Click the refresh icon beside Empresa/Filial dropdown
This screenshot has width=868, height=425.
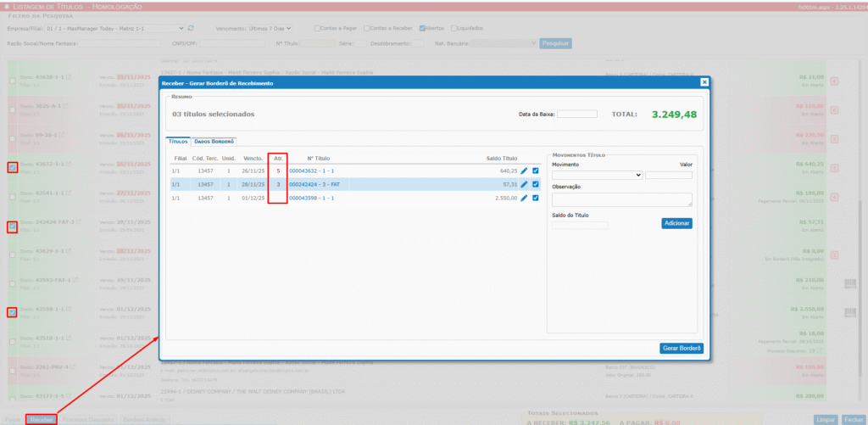[x=192, y=28]
